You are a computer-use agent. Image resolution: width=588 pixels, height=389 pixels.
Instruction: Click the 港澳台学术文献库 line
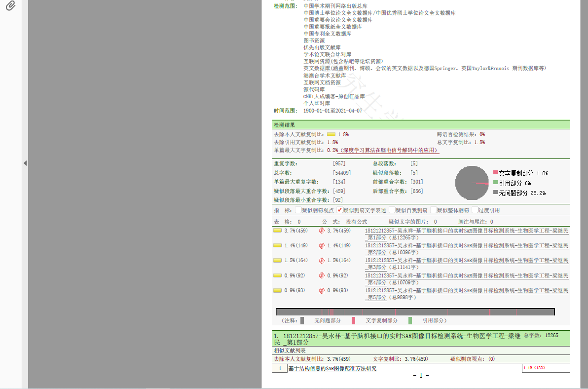coord(325,76)
